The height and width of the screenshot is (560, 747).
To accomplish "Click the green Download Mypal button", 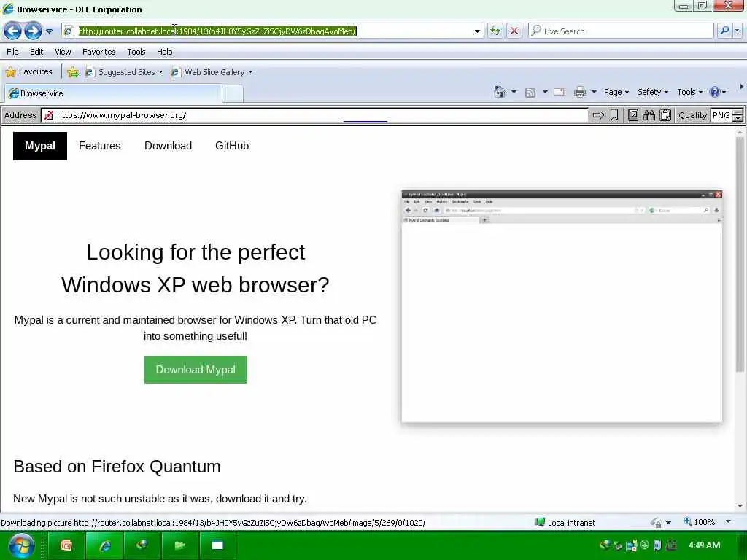I will (x=196, y=370).
